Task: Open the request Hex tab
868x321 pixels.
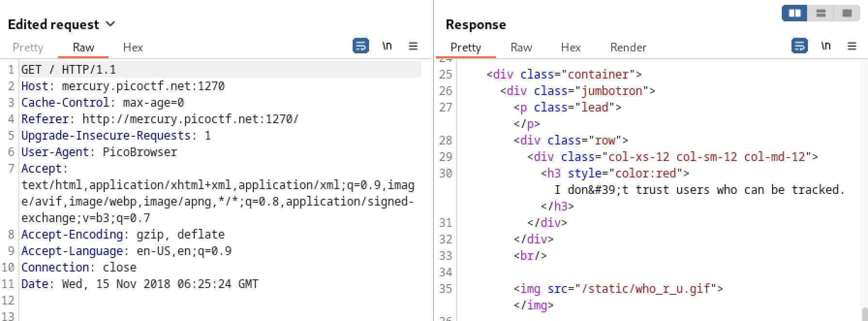Action: tap(133, 48)
